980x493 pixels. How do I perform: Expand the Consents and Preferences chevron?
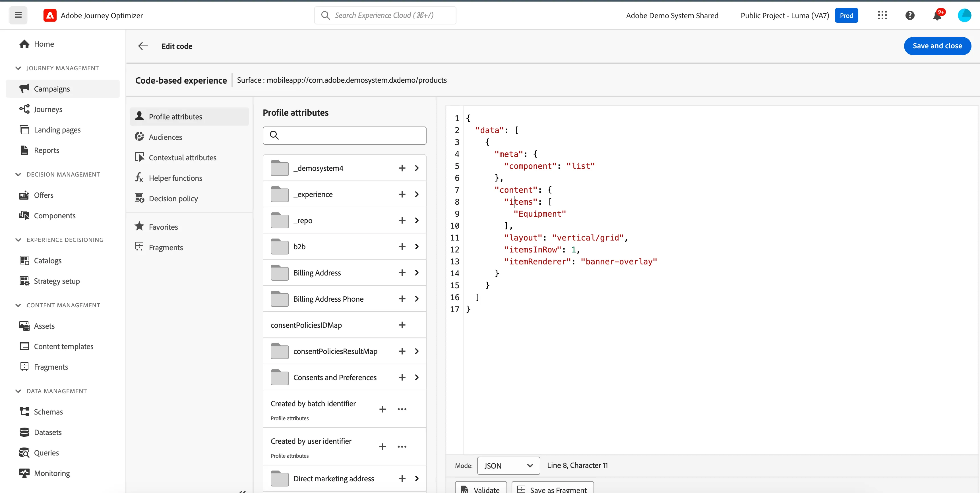click(x=417, y=377)
